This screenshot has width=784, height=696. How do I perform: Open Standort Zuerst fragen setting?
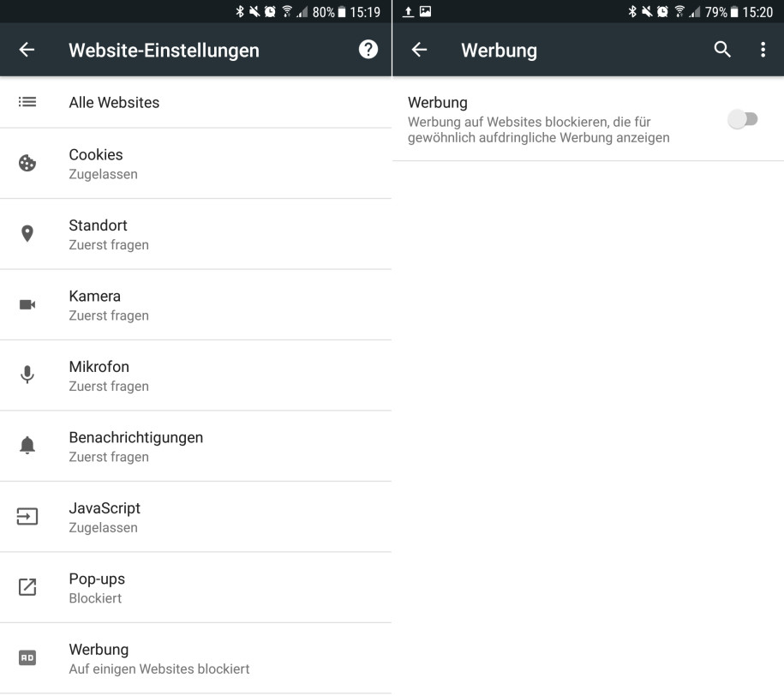[195, 235]
